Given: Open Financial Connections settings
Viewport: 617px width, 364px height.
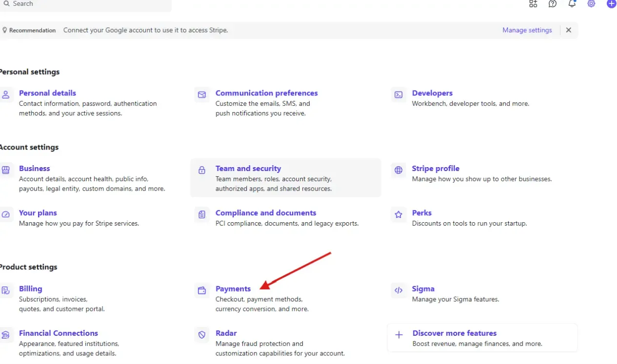Looking at the screenshot, I should tap(58, 333).
